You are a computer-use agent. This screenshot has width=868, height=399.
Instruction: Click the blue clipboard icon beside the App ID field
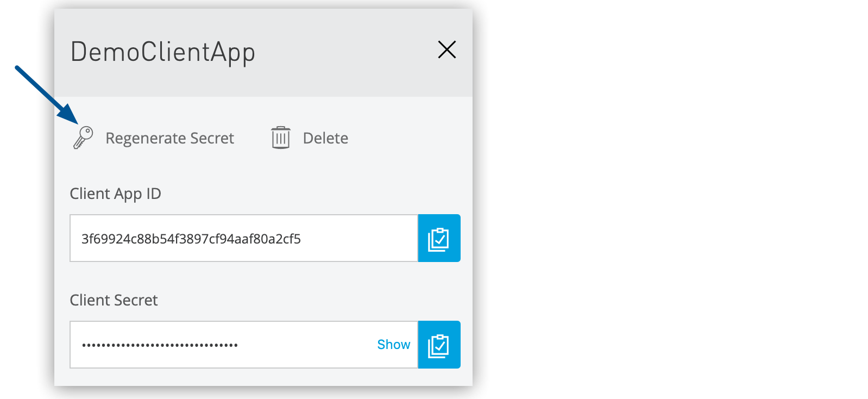pos(439,238)
